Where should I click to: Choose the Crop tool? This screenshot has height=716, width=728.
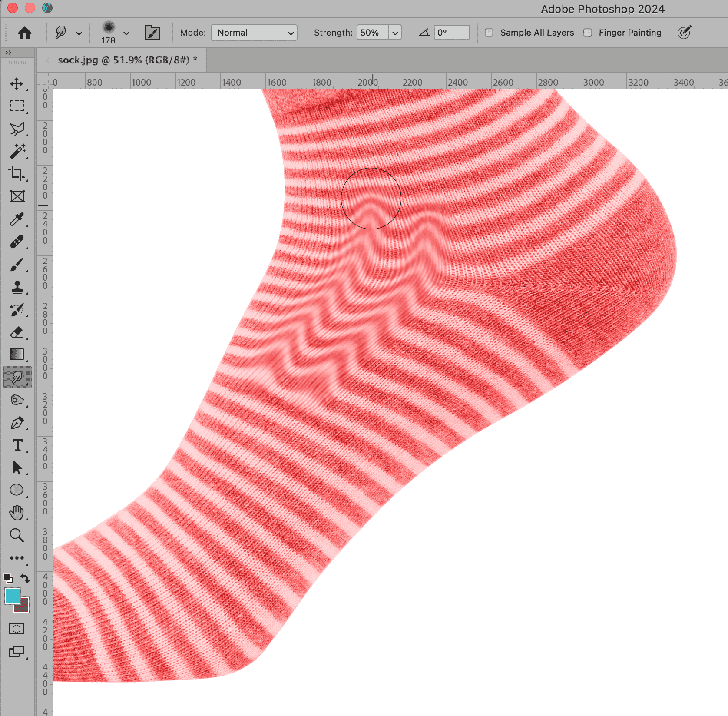coord(17,174)
